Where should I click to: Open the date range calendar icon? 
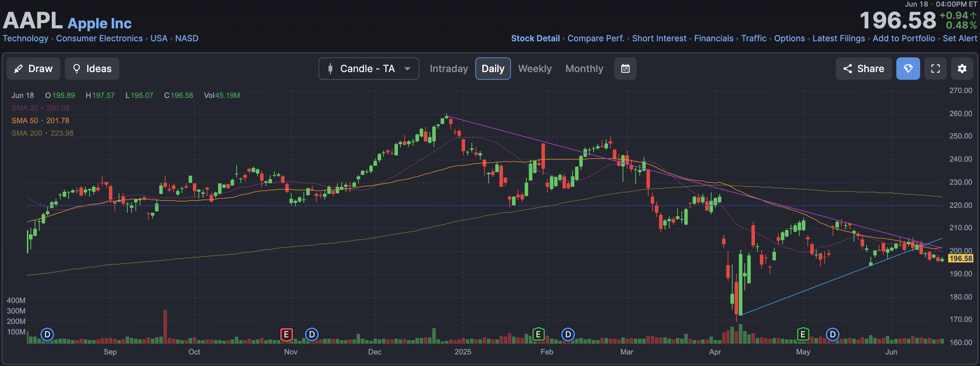tap(625, 69)
